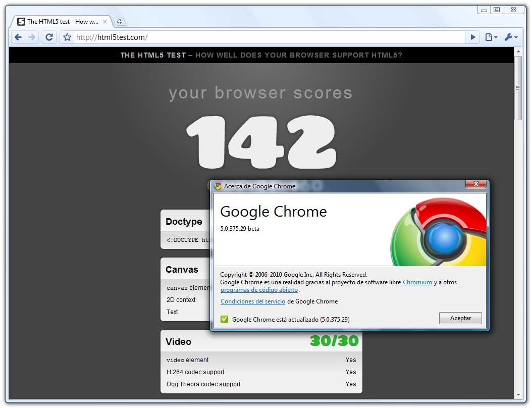Reload the page with the refresh icon

pos(49,37)
